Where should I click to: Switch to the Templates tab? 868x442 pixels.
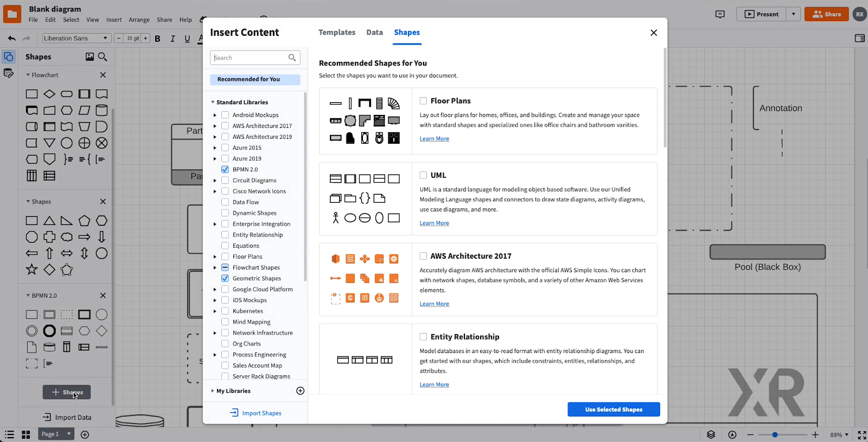pyautogui.click(x=337, y=33)
